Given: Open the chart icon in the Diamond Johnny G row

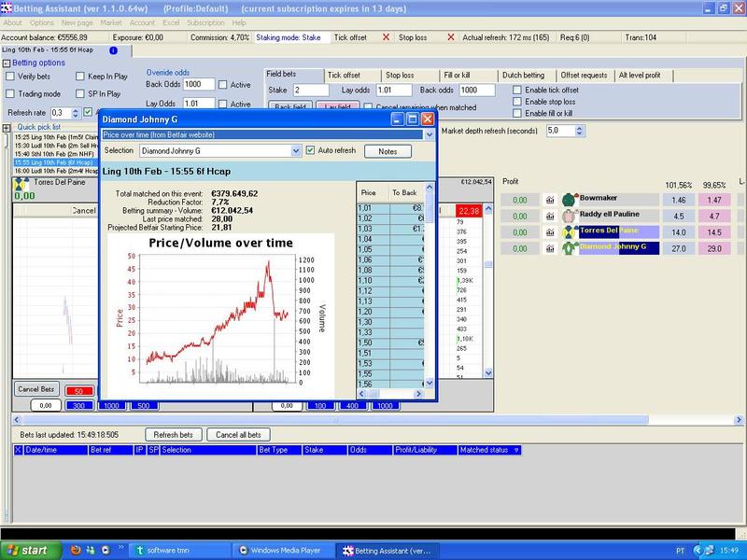Looking at the screenshot, I should (x=550, y=248).
